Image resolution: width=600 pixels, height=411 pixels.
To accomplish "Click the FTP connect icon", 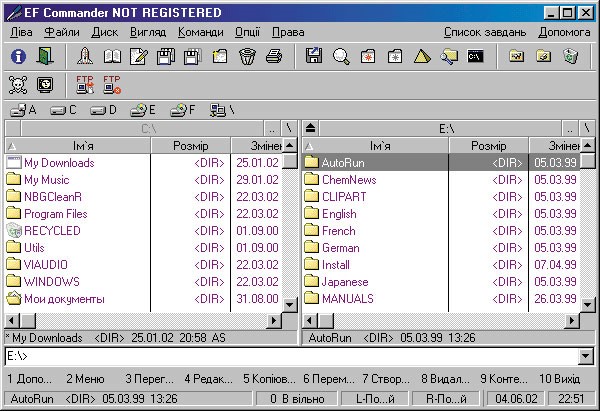I will (x=85, y=85).
